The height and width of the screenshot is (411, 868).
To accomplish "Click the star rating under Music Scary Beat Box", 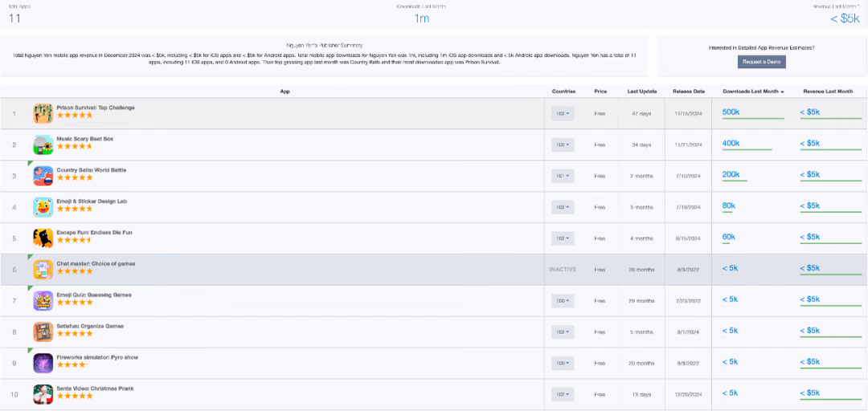I will pos(75,147).
